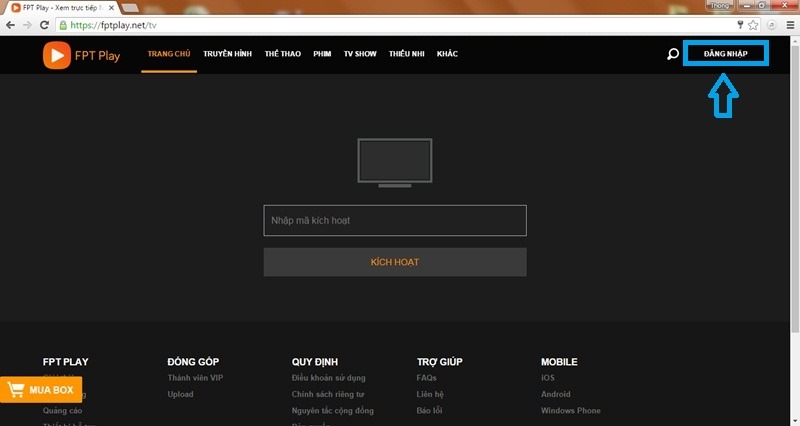Open the search magnifier icon
This screenshot has height=426, width=800.
click(672, 54)
